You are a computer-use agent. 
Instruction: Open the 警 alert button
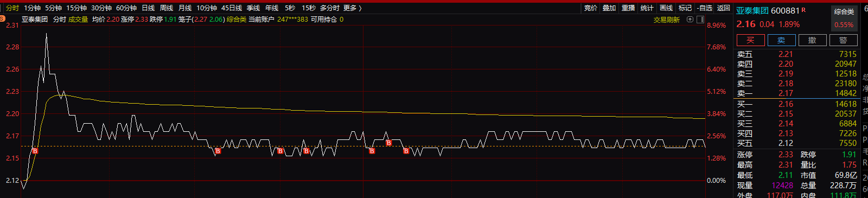tap(843, 40)
